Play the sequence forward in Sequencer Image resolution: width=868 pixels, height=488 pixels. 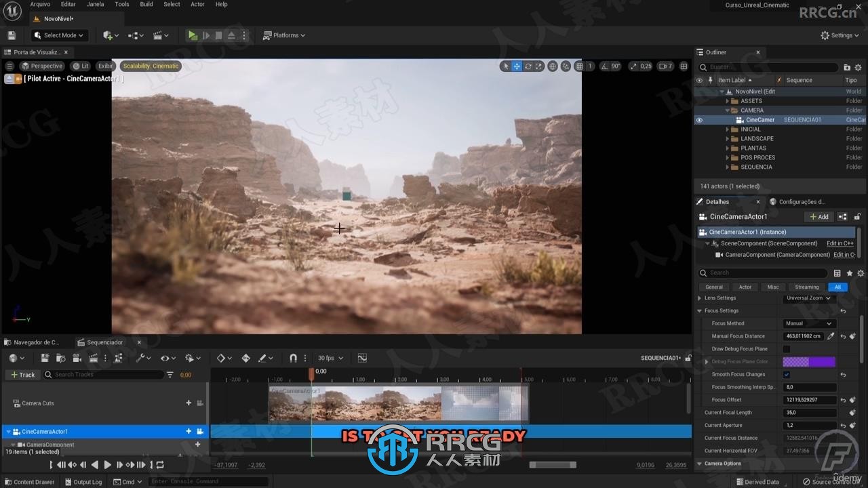click(107, 465)
